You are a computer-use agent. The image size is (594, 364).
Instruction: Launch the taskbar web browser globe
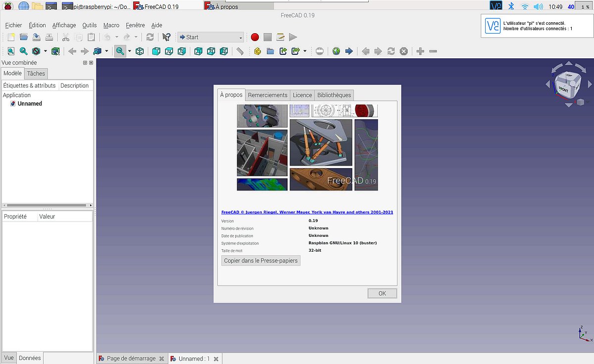click(23, 6)
